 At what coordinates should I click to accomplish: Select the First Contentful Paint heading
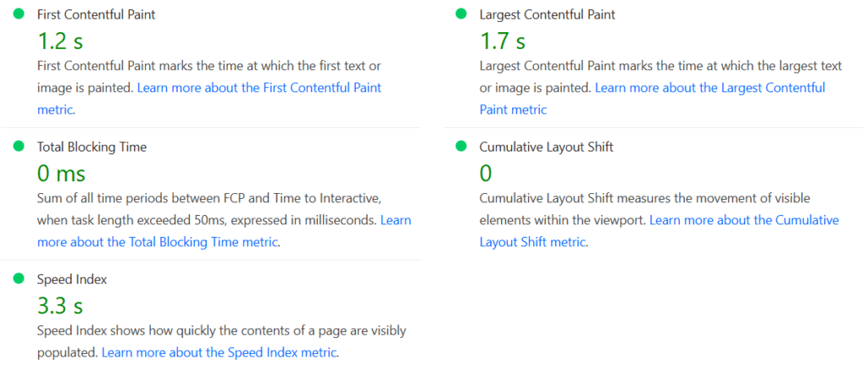(96, 14)
